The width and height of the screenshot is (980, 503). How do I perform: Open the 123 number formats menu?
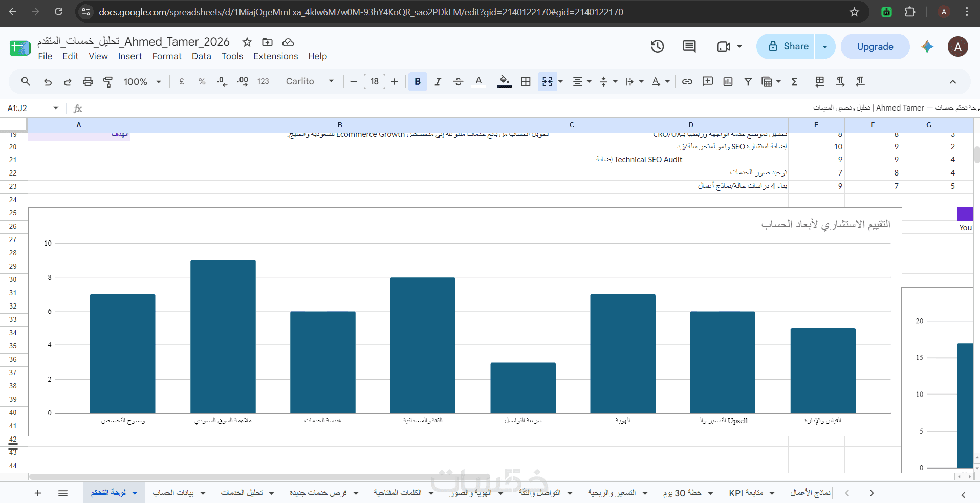pyautogui.click(x=263, y=82)
